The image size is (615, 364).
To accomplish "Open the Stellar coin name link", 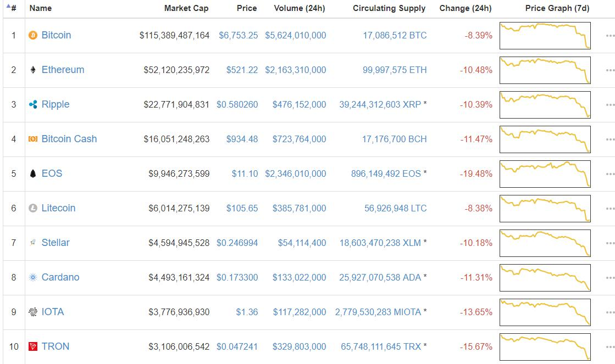I will (56, 243).
